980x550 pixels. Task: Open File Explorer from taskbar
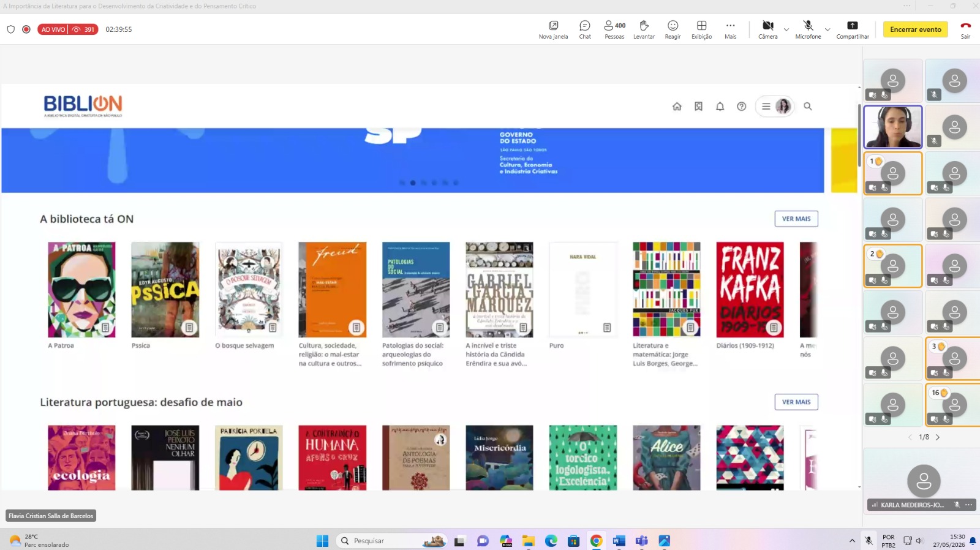[x=528, y=541]
